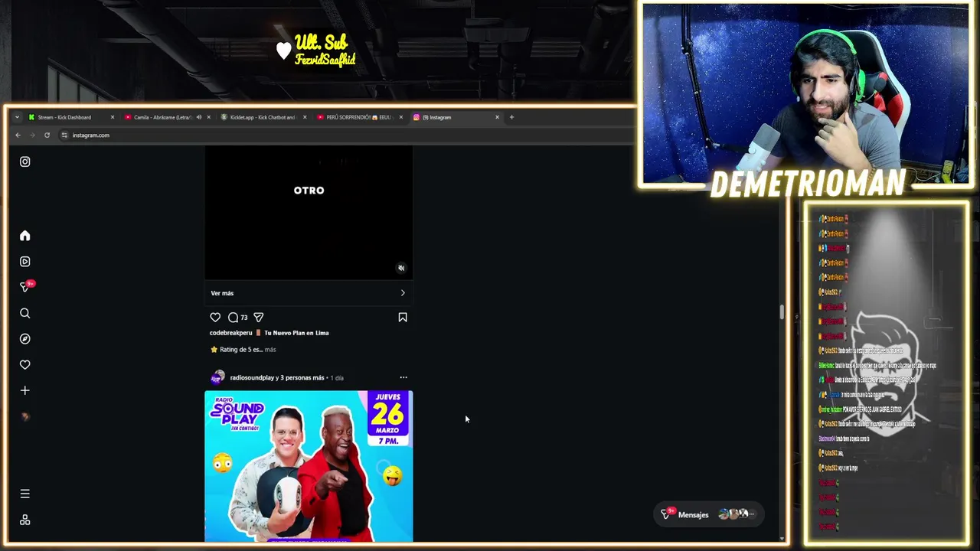The image size is (980, 551).
Task: Click avatars beside Mensajes button
Action: coord(737,514)
